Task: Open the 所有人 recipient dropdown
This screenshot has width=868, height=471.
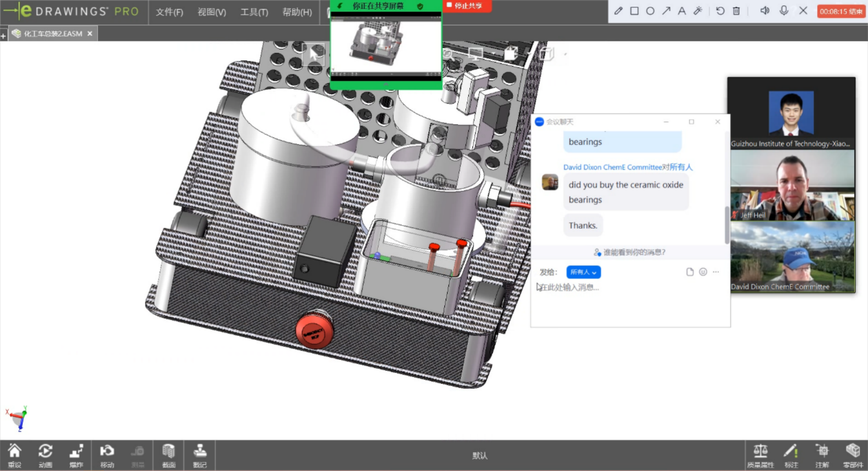Action: pos(583,272)
